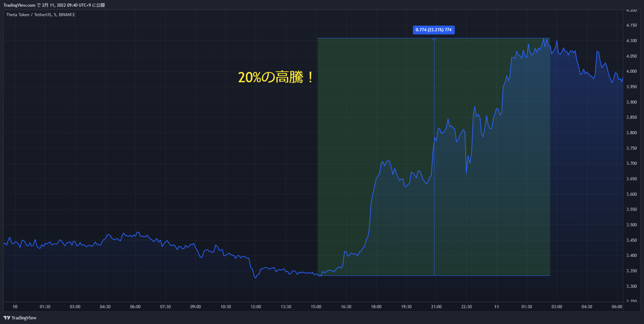Click the 3.300 price axis label
The width and height of the screenshot is (644, 324).
pos(631,286)
